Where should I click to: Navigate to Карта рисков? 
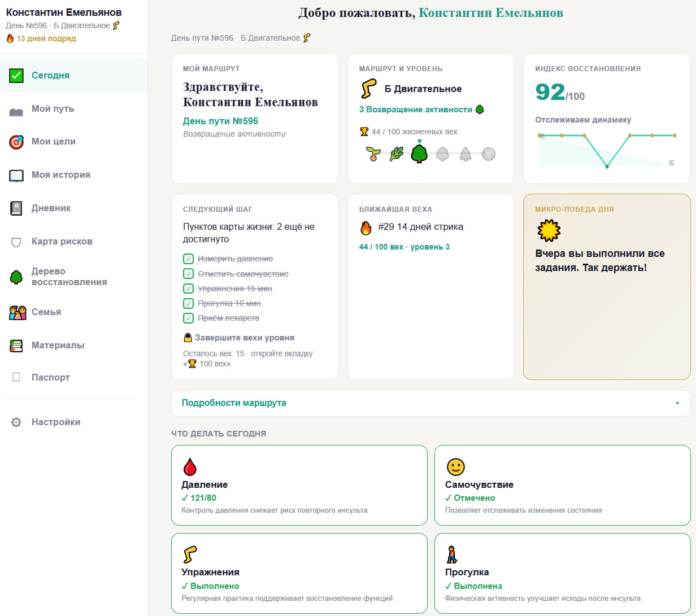(74, 242)
